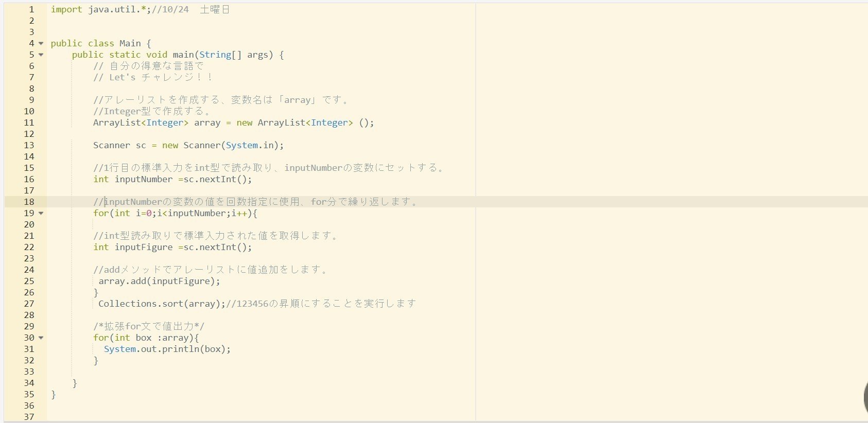868x423 pixels.
Task: Click the comment beginning '//123456の昇順にする'
Action: pos(321,304)
